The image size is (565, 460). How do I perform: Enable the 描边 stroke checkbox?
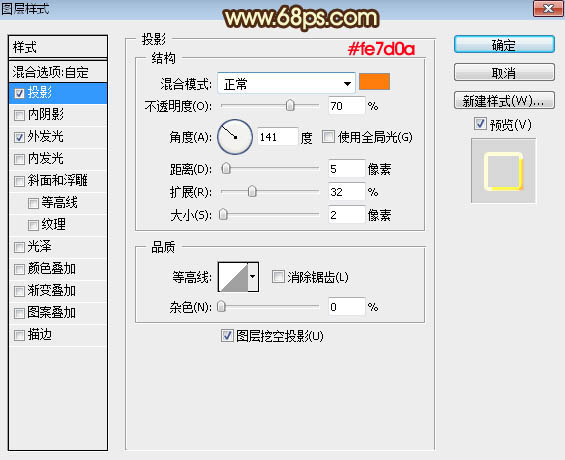pyautogui.click(x=19, y=335)
